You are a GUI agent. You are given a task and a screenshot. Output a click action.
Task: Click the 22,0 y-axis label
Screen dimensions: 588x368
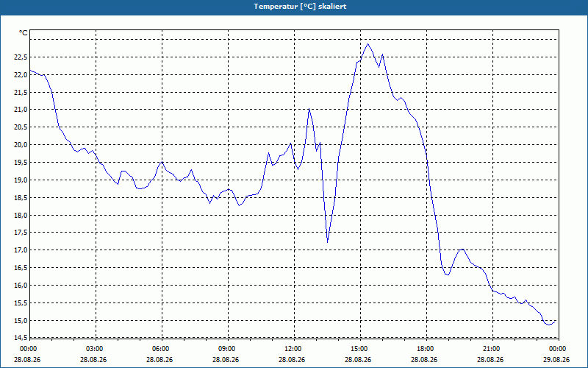pyautogui.click(x=21, y=75)
